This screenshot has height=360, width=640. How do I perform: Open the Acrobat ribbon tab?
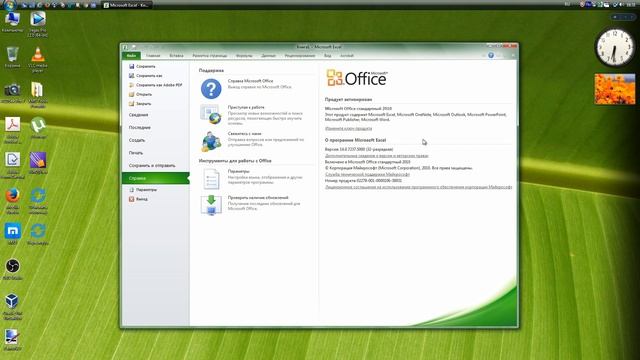(347, 56)
